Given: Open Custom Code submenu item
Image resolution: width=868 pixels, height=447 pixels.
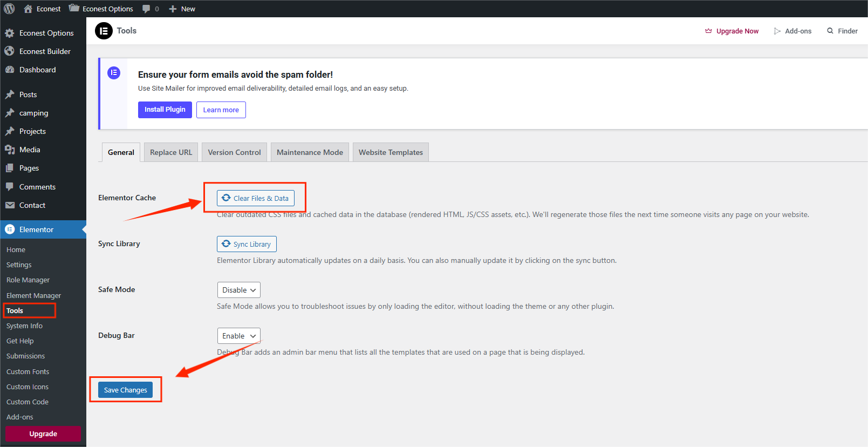Looking at the screenshot, I should click(28, 402).
